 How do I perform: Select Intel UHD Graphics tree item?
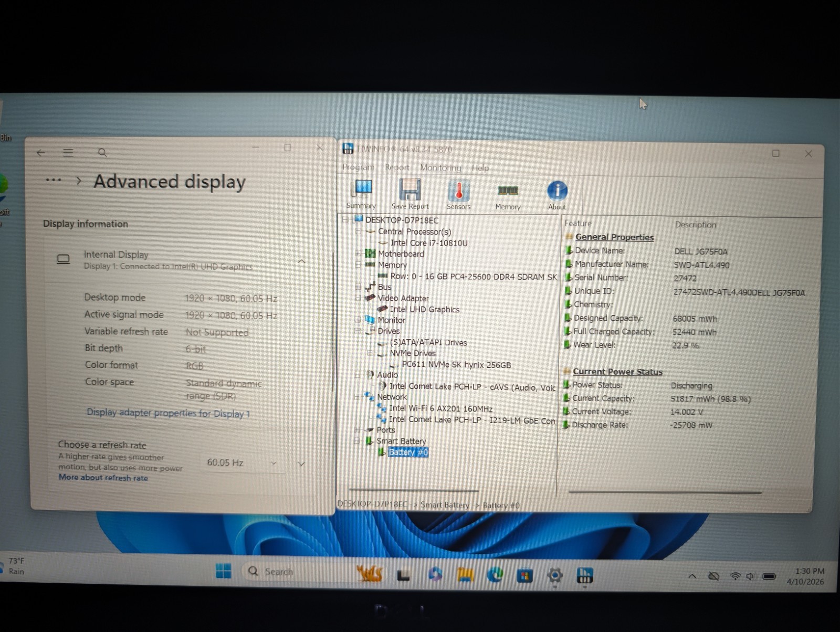(x=424, y=309)
